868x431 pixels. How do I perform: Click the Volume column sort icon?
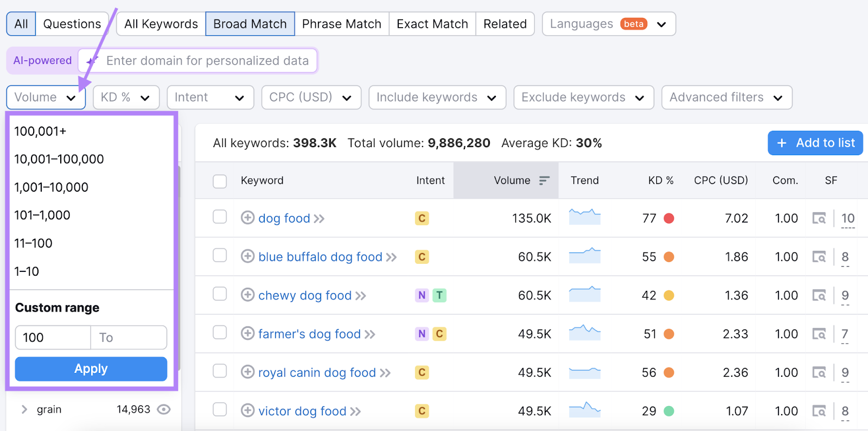click(544, 180)
